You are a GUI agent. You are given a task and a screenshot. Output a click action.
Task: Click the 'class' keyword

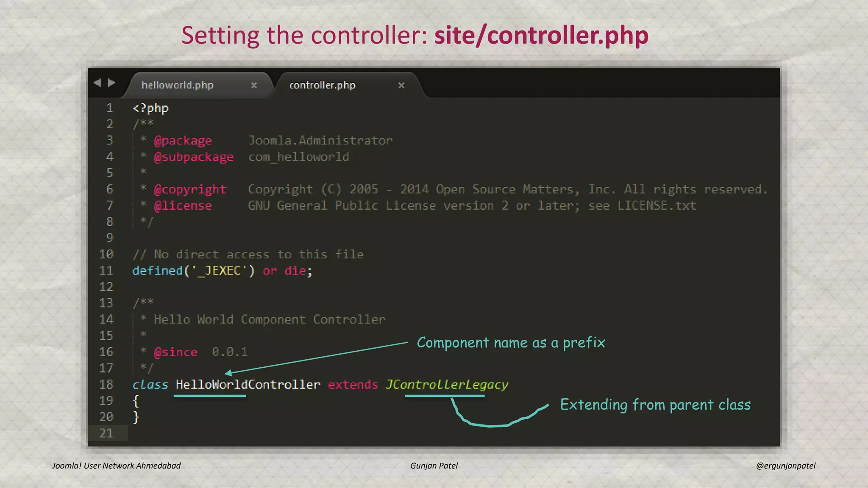(x=150, y=385)
